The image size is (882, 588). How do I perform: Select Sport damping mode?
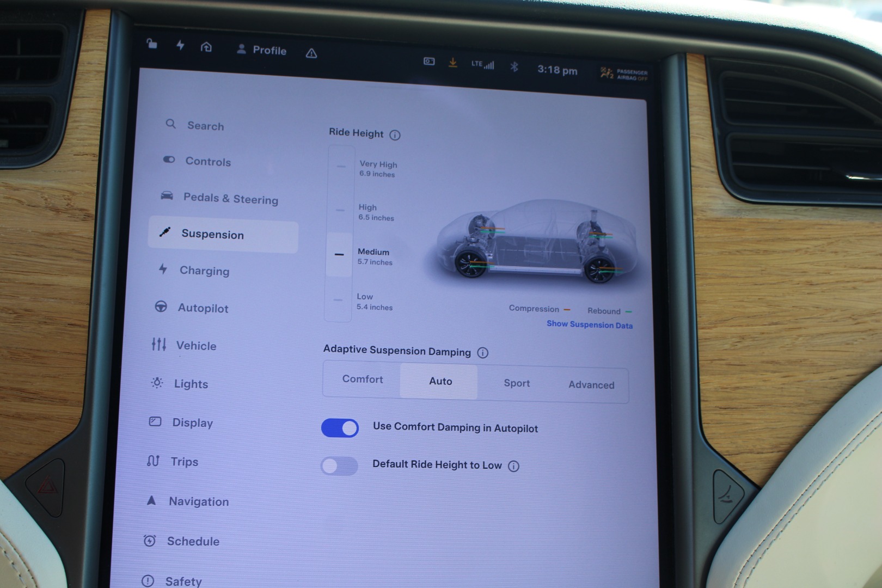pyautogui.click(x=517, y=383)
